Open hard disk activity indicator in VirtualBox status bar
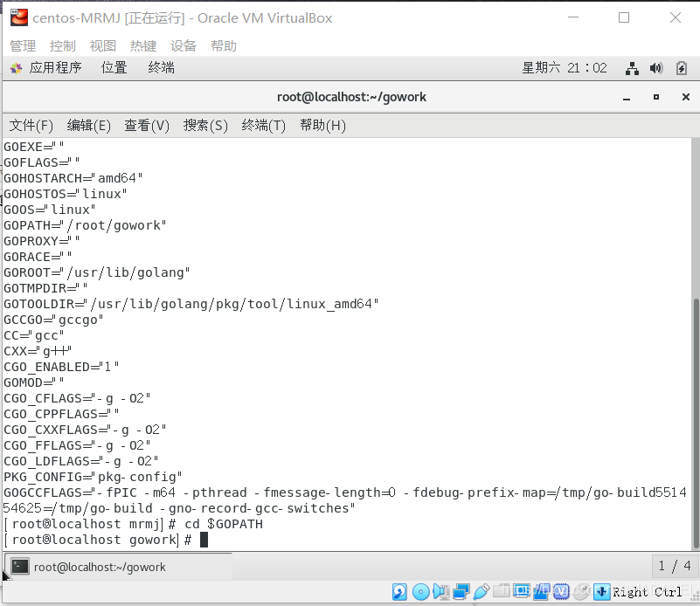Viewport: 700px width, 606px height. [x=399, y=592]
